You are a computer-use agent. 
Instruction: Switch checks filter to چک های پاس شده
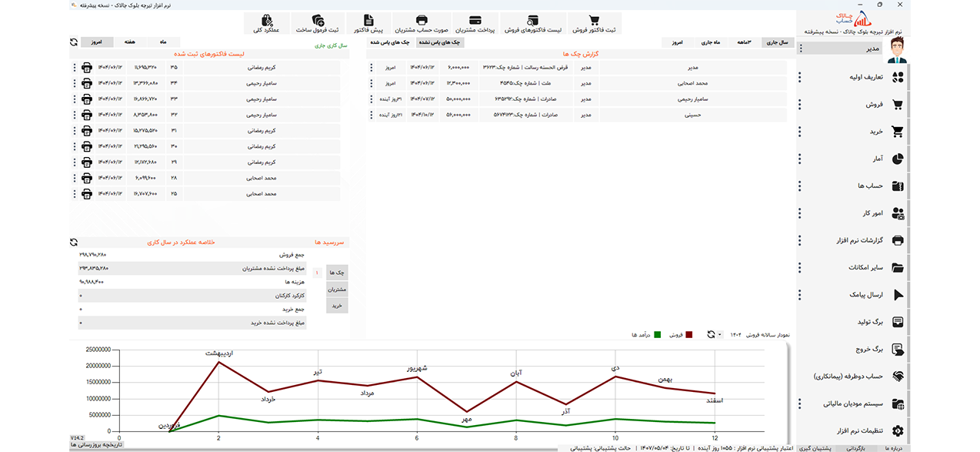[391, 42]
